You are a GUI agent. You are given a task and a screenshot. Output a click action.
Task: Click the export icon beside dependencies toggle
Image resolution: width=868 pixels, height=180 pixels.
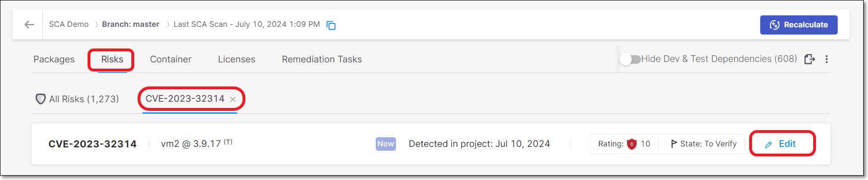[x=810, y=59]
